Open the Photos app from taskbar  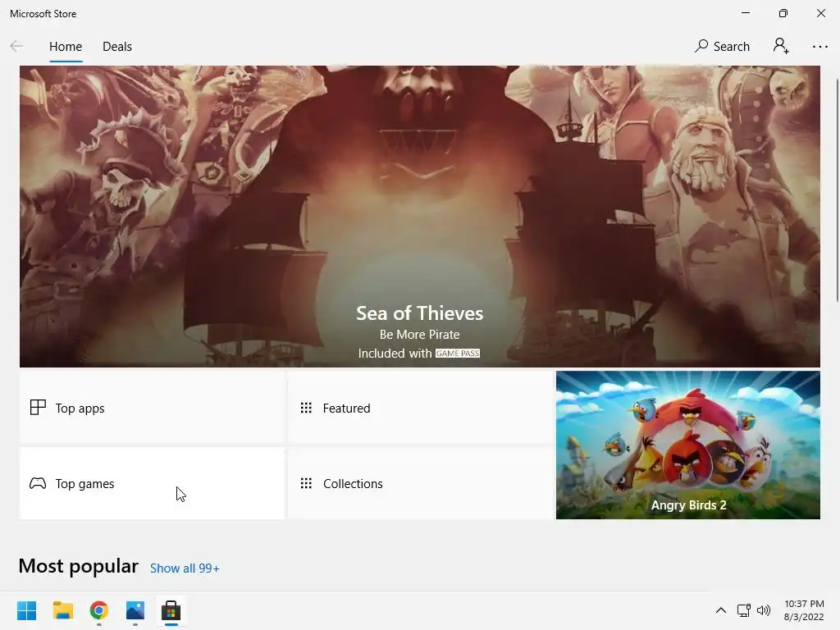[x=135, y=610]
